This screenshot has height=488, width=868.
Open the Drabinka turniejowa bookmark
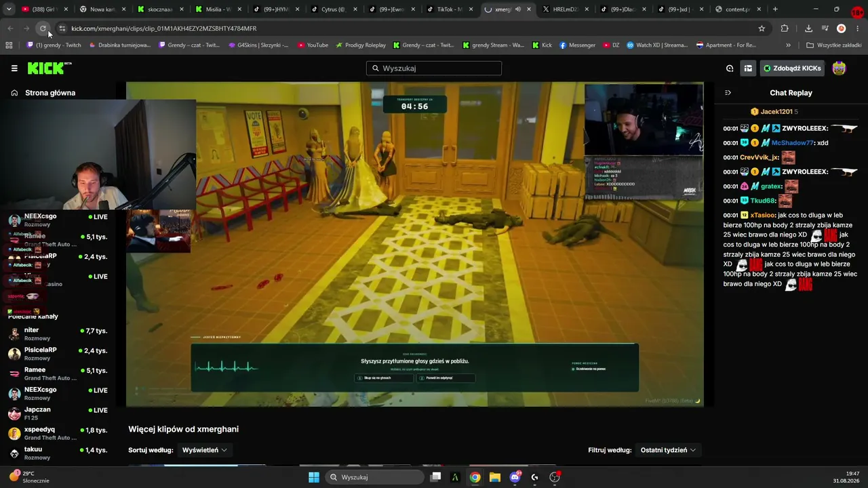pyautogui.click(x=119, y=45)
